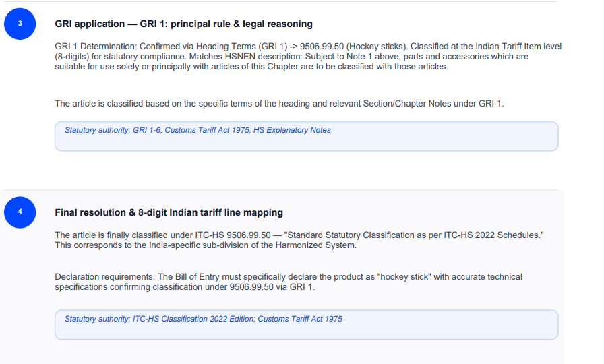This screenshot has height=364, width=604.
Task: Click the blue step 3 circle badge
Action: (x=20, y=24)
